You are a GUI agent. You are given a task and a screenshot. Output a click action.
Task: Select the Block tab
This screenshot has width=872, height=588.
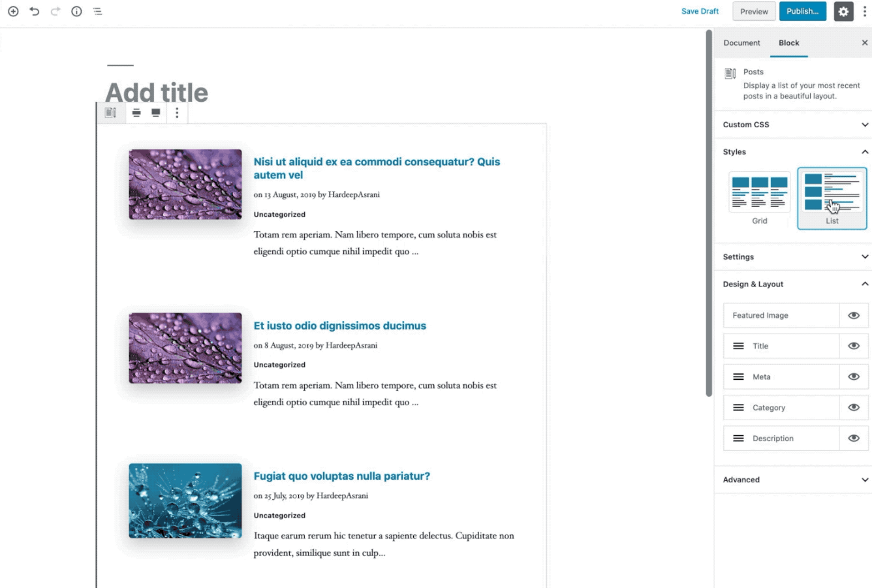tap(788, 43)
